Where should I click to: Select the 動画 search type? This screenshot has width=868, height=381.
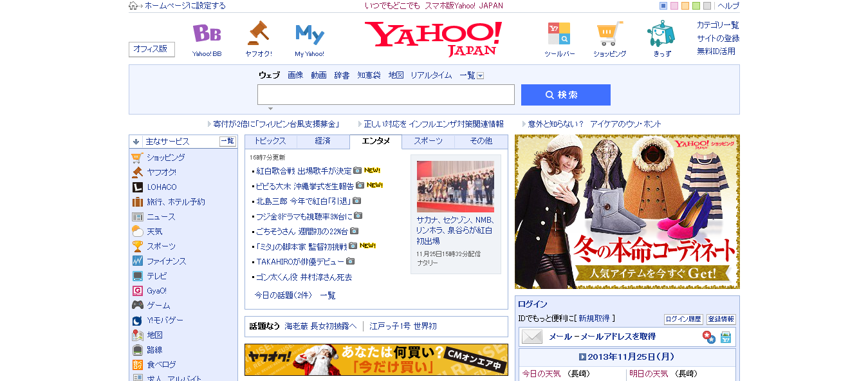(x=319, y=75)
